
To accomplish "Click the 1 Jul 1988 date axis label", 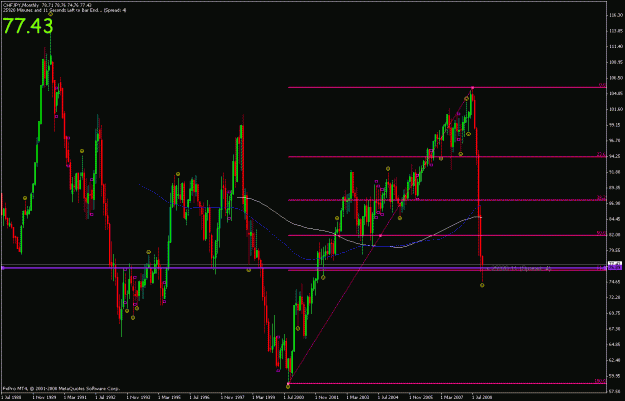I will pos(11,397).
